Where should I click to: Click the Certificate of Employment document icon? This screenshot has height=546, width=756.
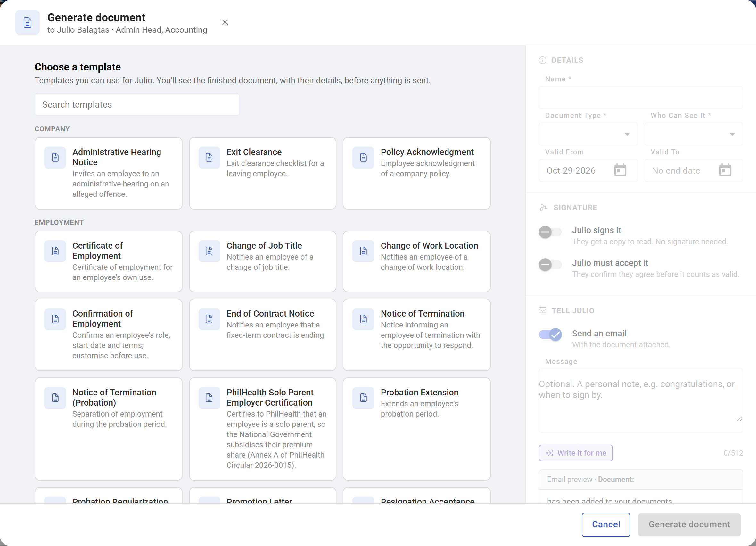tap(55, 251)
